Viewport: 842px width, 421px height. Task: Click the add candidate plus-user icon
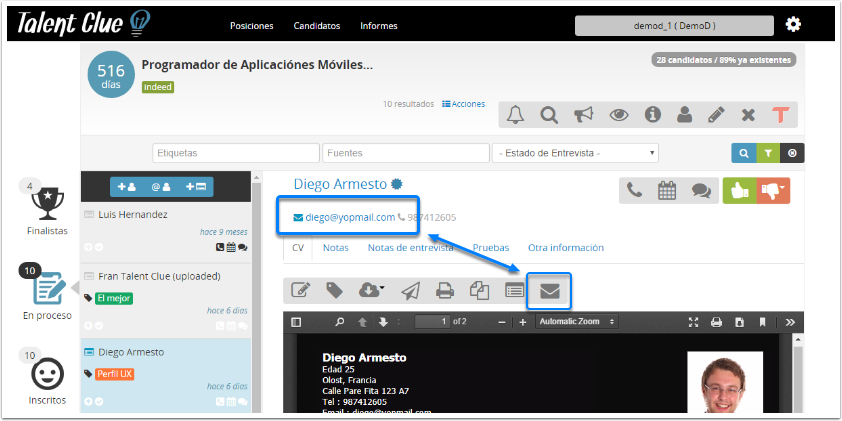[x=127, y=187]
